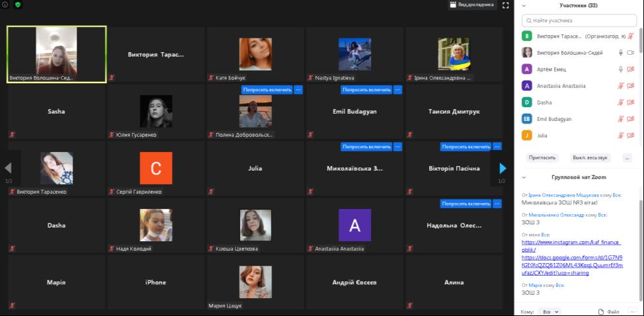
Task: Collapse the Групповой чат Zoom section
Action: tap(524, 177)
